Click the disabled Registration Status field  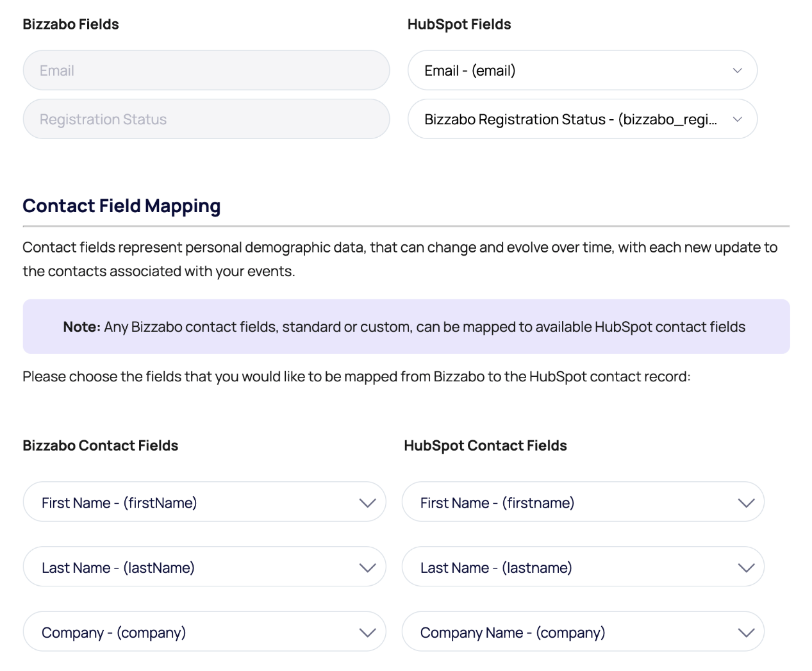[x=206, y=119]
